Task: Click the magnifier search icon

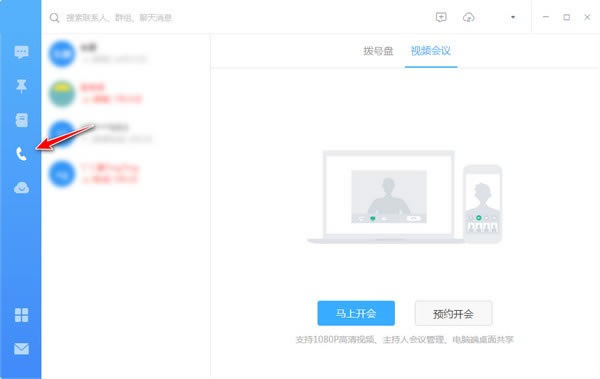Action: (x=55, y=18)
